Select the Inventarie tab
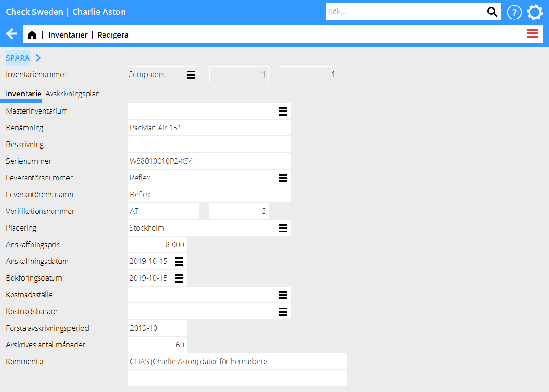The height and width of the screenshot is (392, 549). click(23, 94)
